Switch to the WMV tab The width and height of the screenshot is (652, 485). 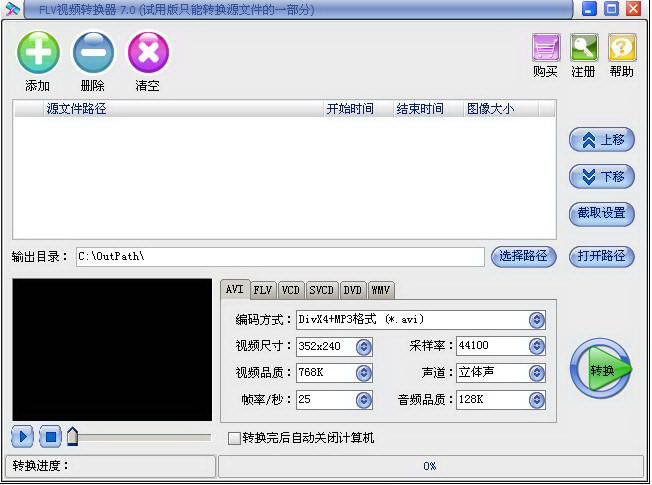click(381, 290)
